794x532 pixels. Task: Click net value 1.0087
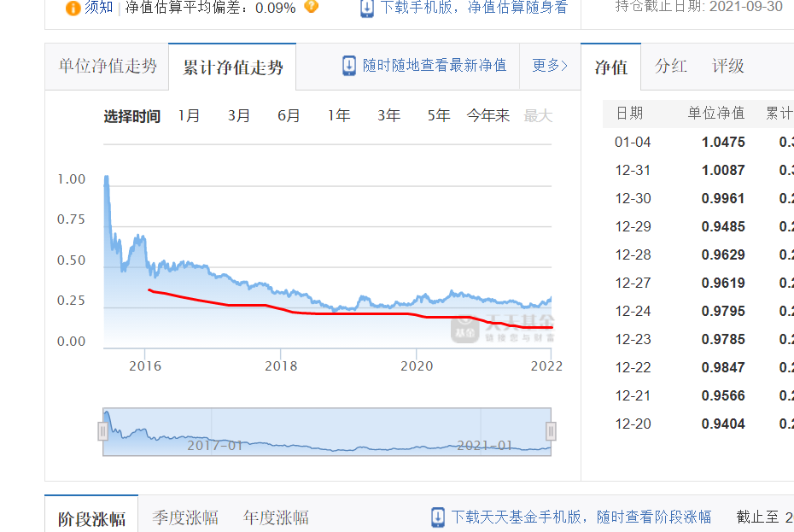pos(723,170)
